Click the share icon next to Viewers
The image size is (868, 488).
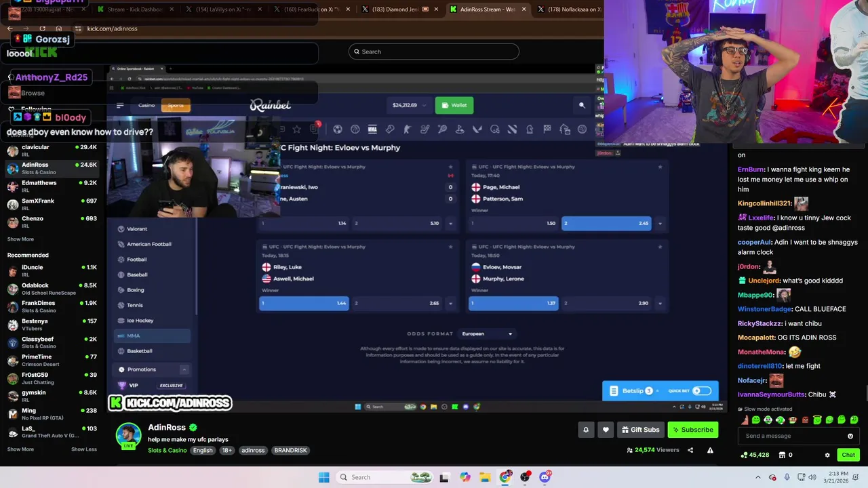coord(690,450)
